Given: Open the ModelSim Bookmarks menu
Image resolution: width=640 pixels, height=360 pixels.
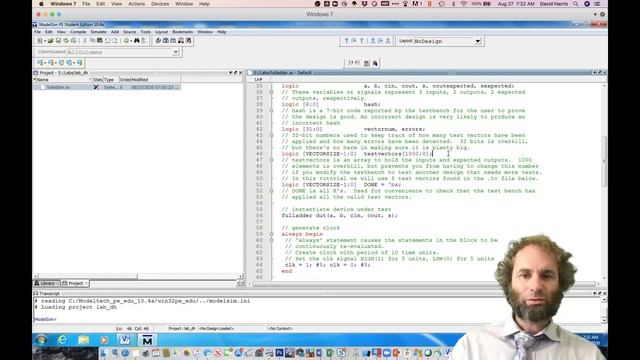Looking at the screenshot, I should (182, 32).
